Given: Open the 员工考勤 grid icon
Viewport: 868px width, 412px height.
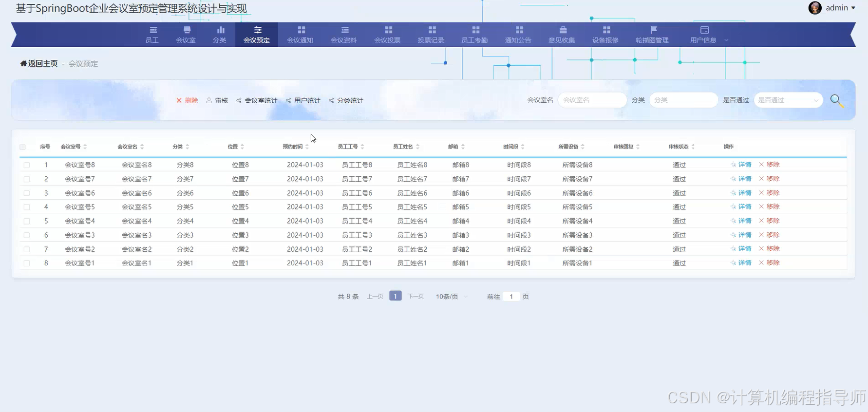Looking at the screenshot, I should (x=476, y=30).
